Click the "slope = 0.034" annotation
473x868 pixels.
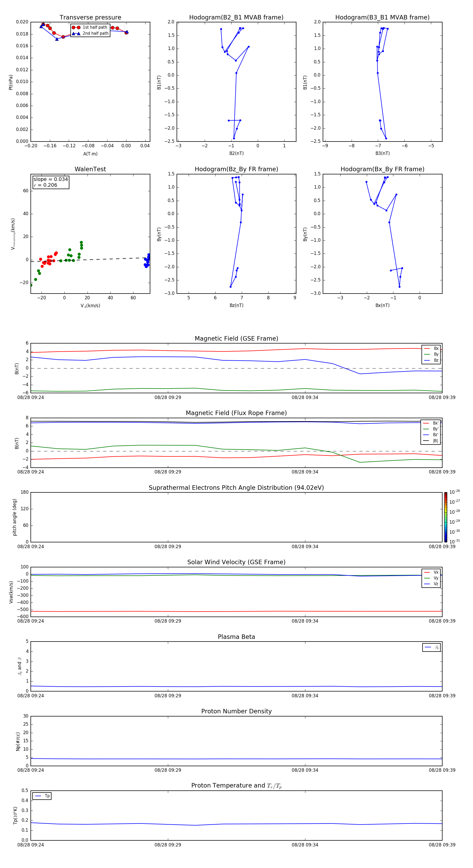pyautogui.click(x=51, y=179)
